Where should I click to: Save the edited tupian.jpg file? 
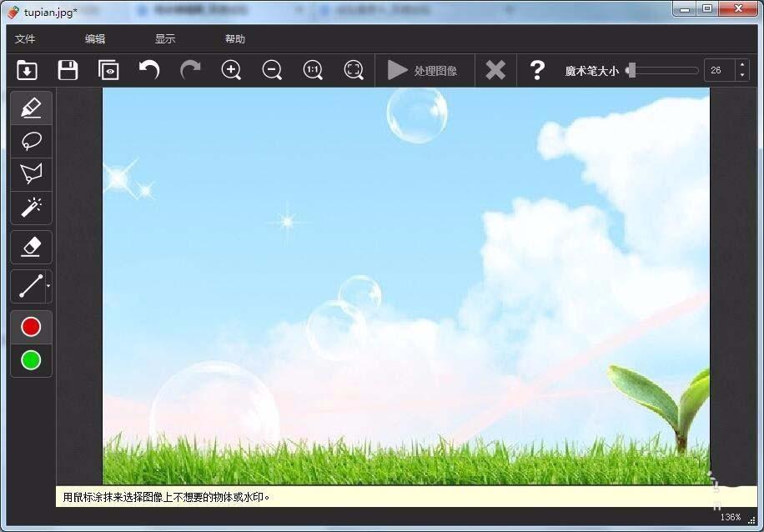click(68, 70)
